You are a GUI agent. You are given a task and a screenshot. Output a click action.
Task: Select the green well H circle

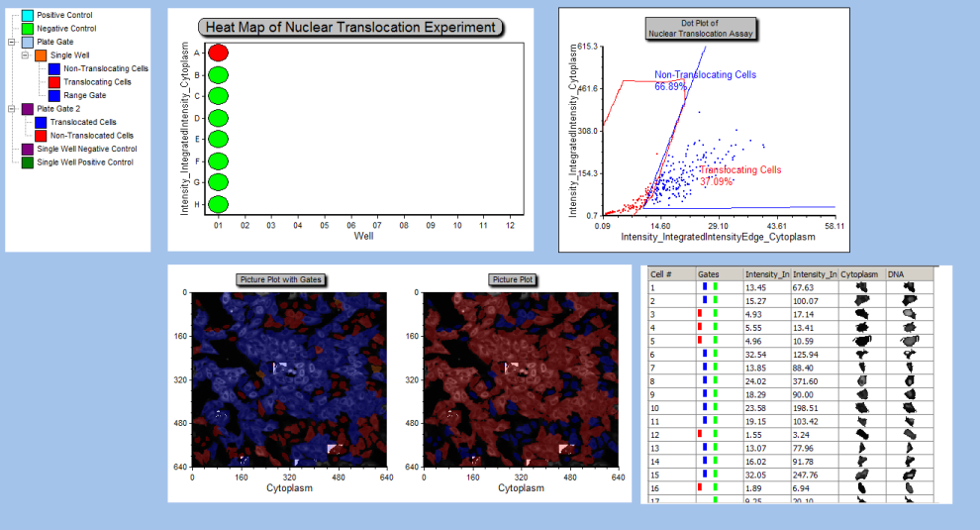pyautogui.click(x=219, y=204)
